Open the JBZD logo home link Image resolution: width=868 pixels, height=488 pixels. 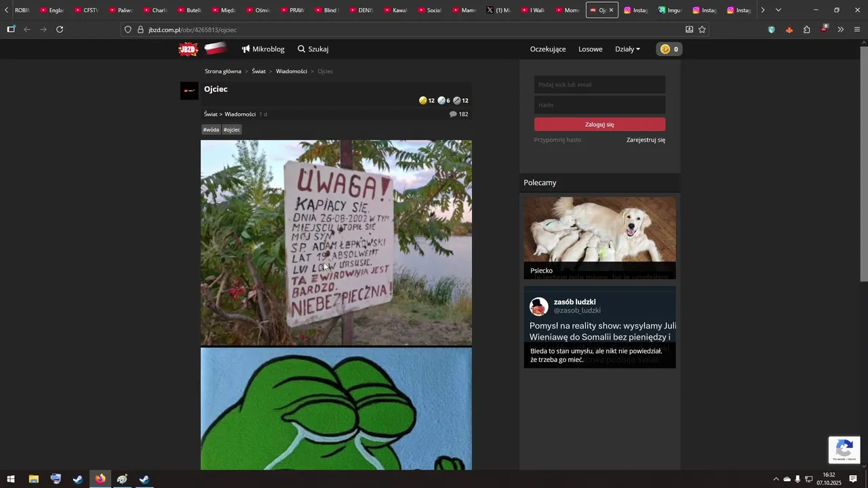[189, 49]
